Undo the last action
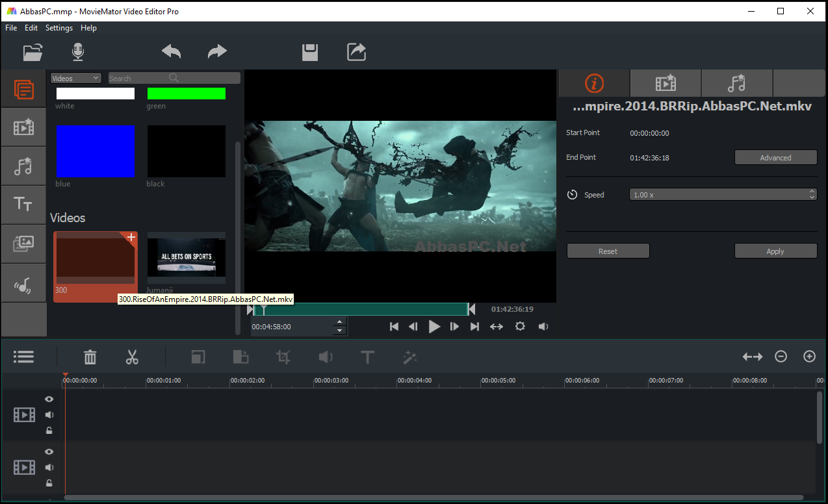828x504 pixels. click(x=171, y=52)
